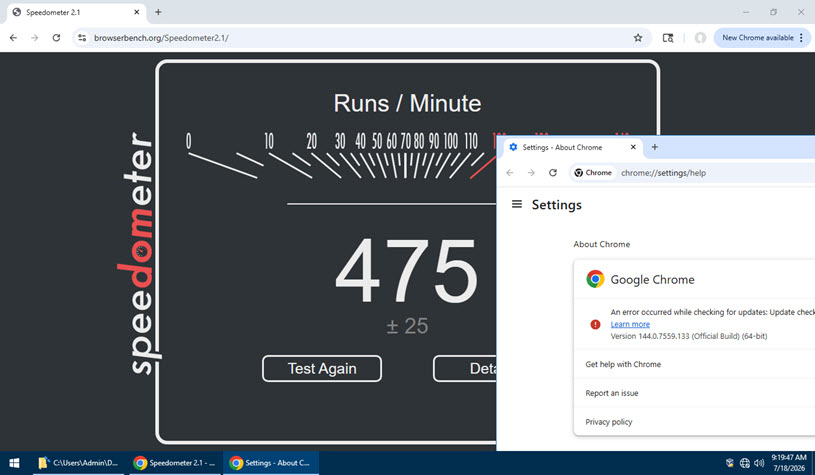Click the Learn more link

[x=630, y=324]
